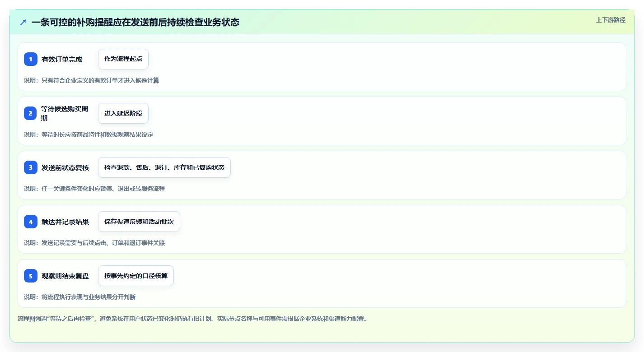Click the arrow icon beside the title

pos(23,22)
